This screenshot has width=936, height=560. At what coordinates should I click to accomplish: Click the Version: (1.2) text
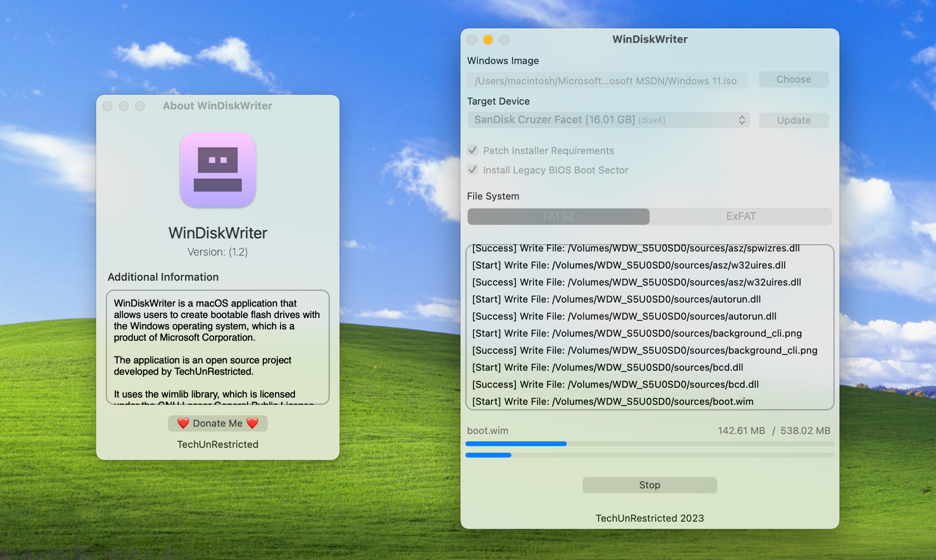tap(218, 252)
